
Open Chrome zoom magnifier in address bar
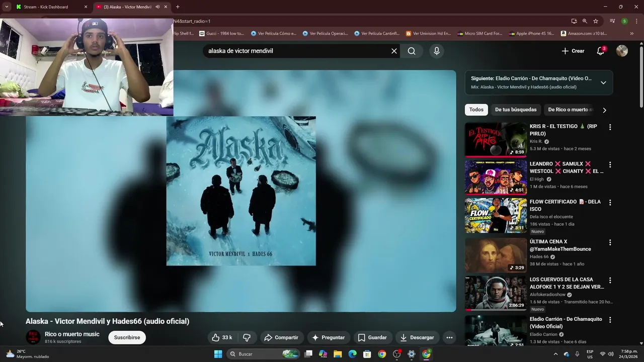pyautogui.click(x=585, y=21)
